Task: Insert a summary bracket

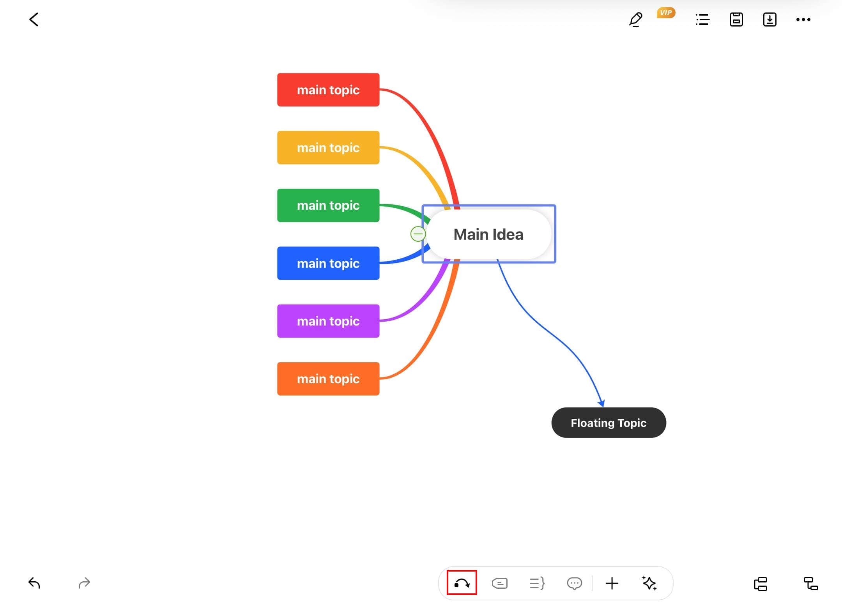Action: (537, 583)
